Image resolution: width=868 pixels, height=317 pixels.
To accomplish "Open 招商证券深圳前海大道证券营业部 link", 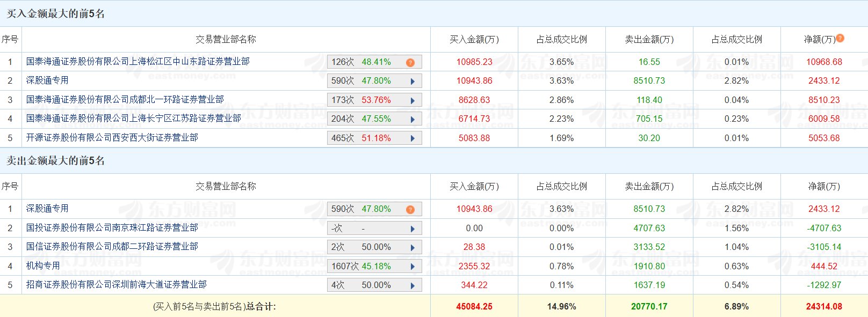I will pos(117,285).
